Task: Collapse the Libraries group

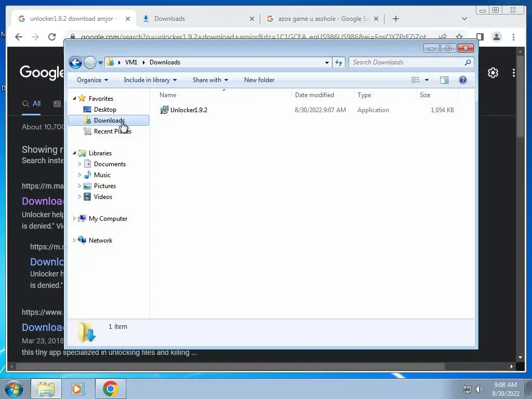Action: (74, 153)
